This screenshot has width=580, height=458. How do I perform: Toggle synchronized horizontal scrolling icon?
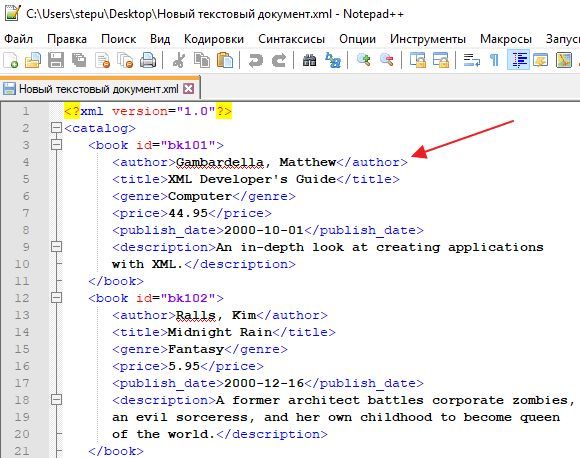pyautogui.click(x=441, y=60)
